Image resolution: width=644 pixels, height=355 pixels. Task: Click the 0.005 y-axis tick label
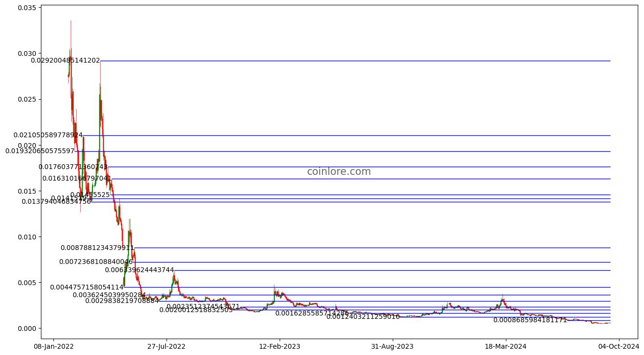tap(27, 283)
